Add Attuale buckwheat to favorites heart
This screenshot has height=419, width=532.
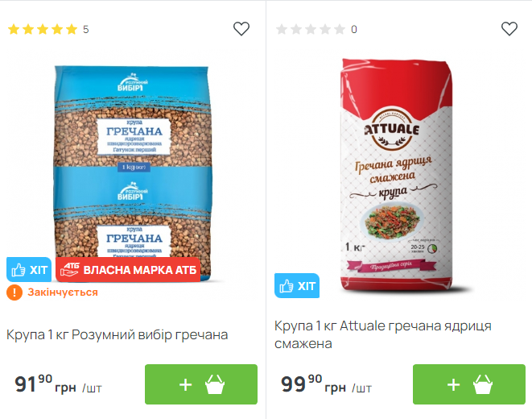click(509, 29)
